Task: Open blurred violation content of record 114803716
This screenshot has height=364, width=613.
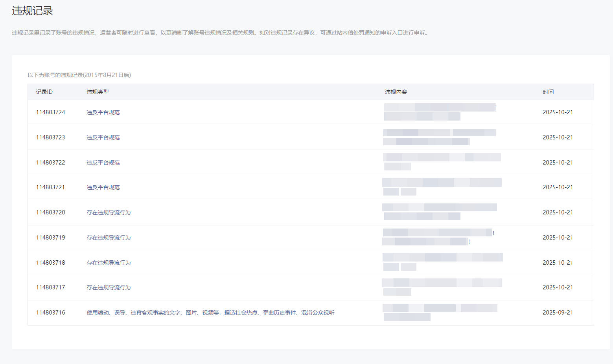Action: pyautogui.click(x=440, y=312)
